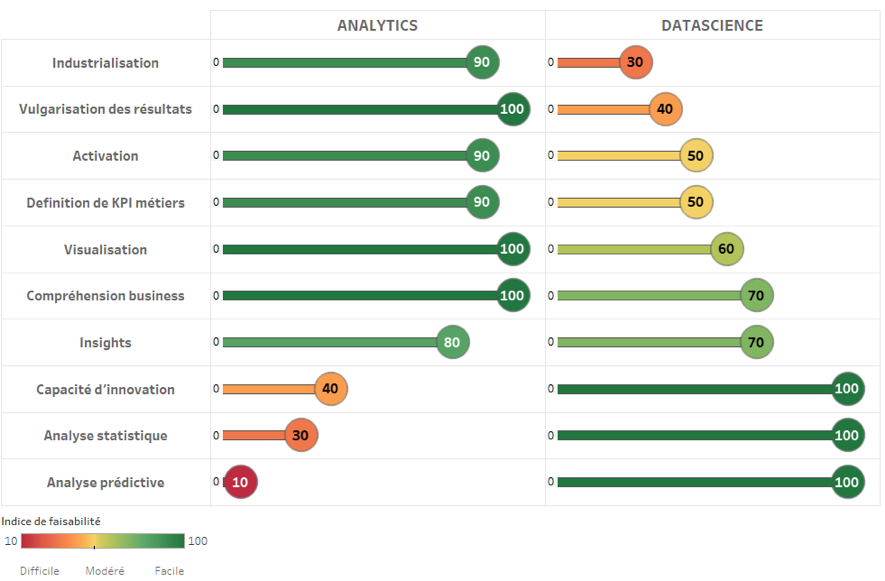Click the 70 circle for Datascience Compréhension business
The width and height of the screenshot is (885, 581).
pyautogui.click(x=757, y=296)
